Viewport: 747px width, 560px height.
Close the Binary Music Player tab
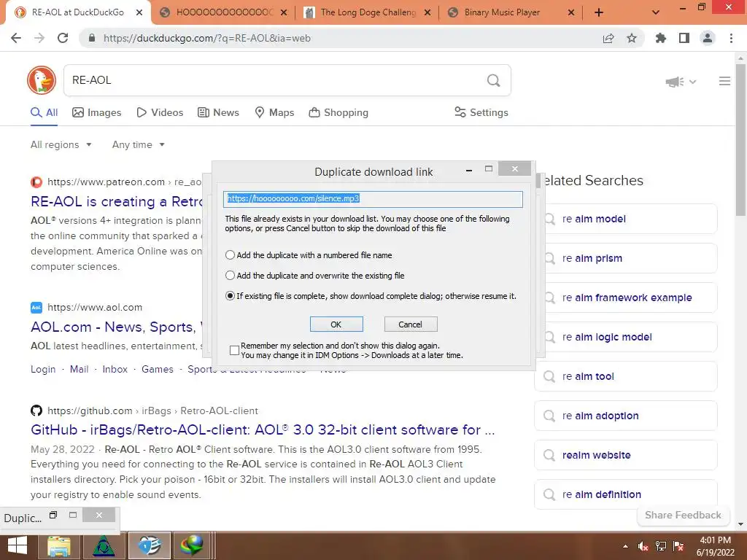(x=571, y=13)
